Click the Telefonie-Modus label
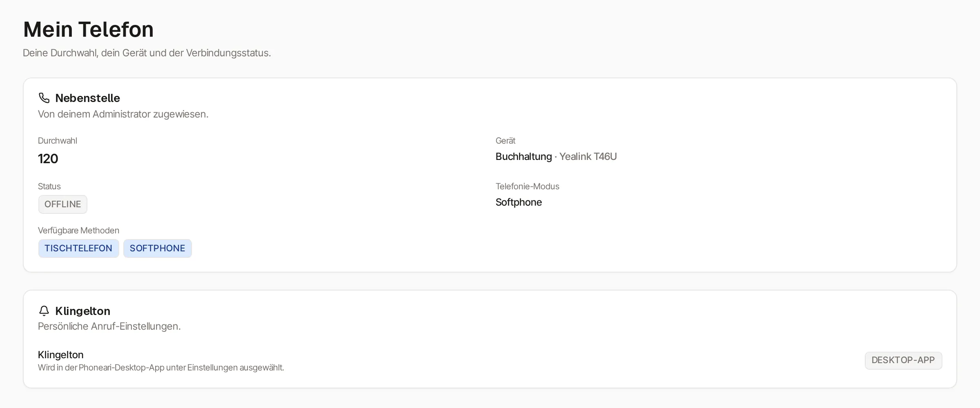 [x=528, y=186]
